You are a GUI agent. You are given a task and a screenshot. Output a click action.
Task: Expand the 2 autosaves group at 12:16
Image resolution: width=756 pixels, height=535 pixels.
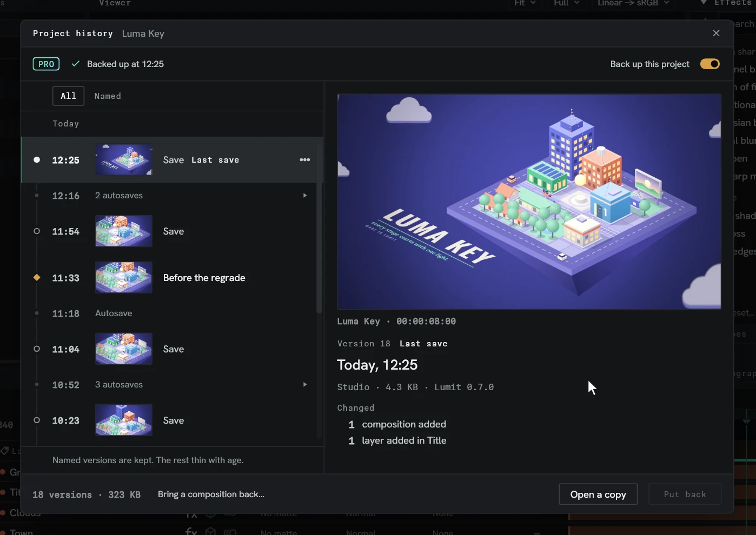[305, 196]
